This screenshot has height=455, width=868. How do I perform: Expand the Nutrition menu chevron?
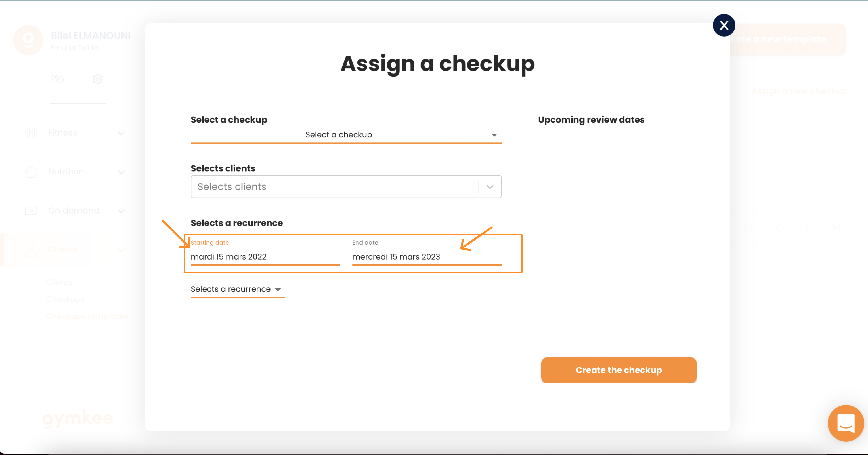(121, 172)
